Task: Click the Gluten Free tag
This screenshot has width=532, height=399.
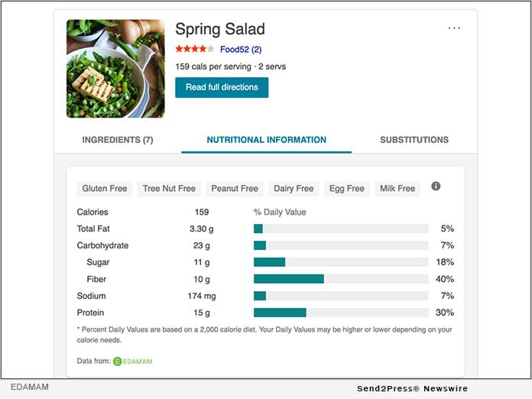Action: 105,189
